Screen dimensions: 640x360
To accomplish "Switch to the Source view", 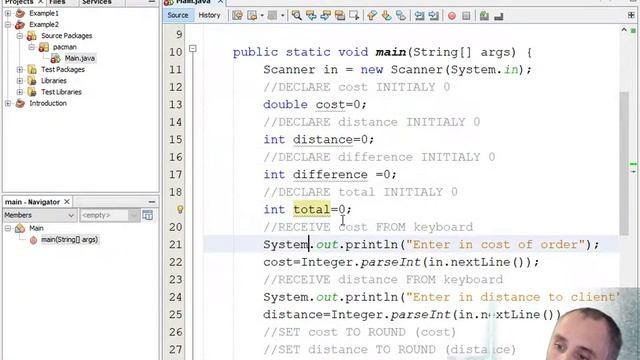I will (178, 15).
